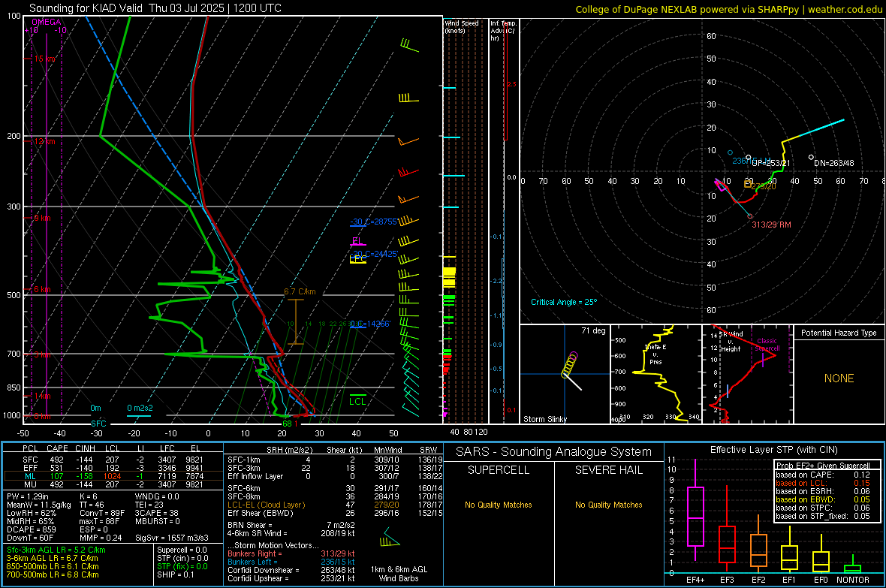Select the EFF parcel row
The width and height of the screenshot is (886, 588).
pyautogui.click(x=113, y=468)
